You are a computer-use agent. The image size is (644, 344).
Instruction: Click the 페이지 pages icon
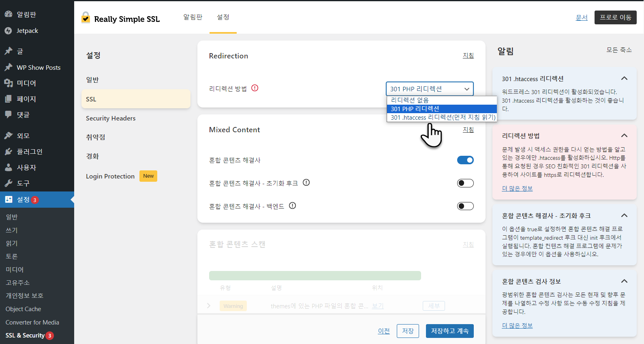point(9,99)
